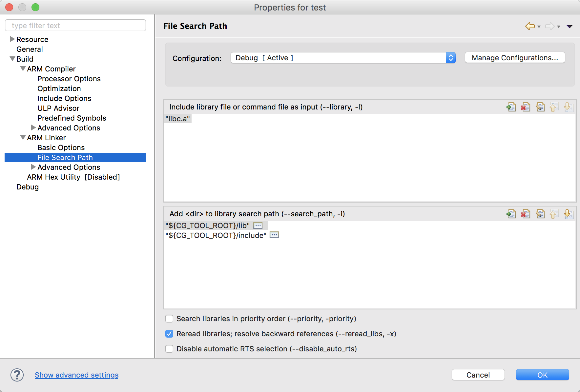Select Debug in the properties tree
The width and height of the screenshot is (580, 392).
point(28,187)
